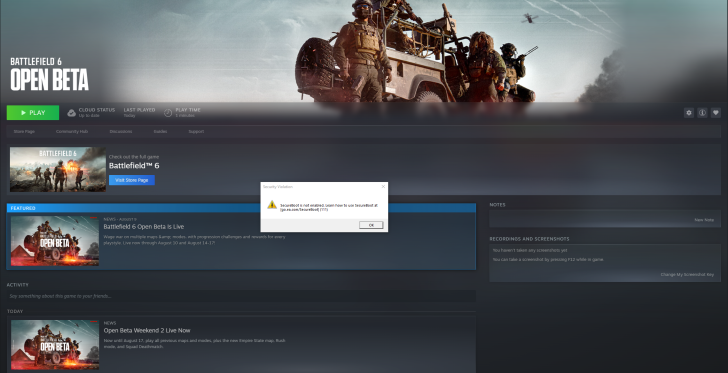Click the Cloud Status cloud icon
The height and width of the screenshot is (373, 728).
coord(72,112)
